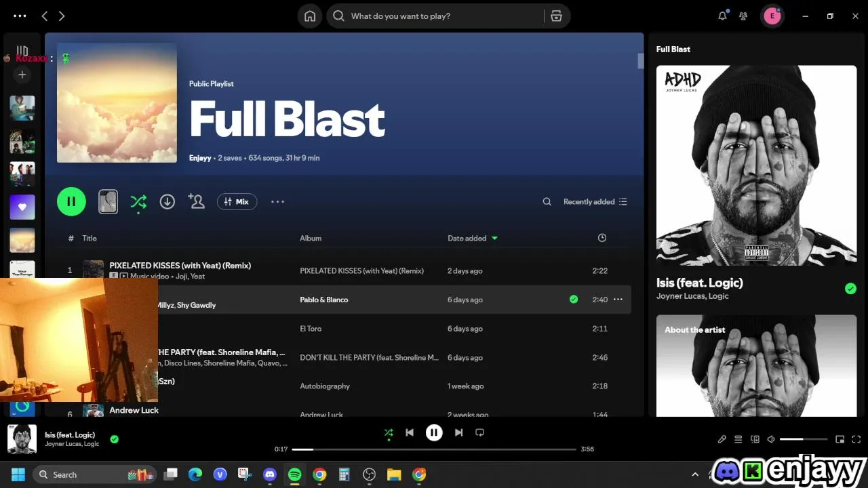Pause playback in the bottom player bar
Screen dimensions: 868x488
click(x=434, y=432)
